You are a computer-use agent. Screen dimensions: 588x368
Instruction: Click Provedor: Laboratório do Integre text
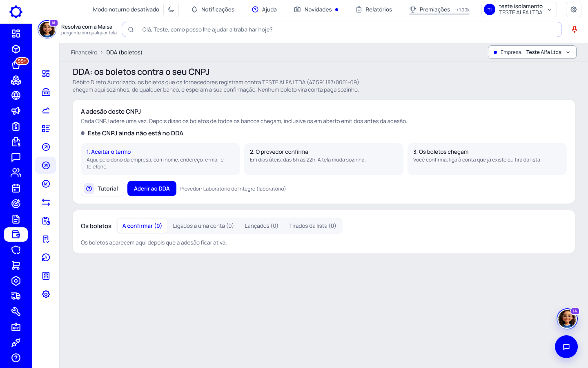pyautogui.click(x=233, y=189)
